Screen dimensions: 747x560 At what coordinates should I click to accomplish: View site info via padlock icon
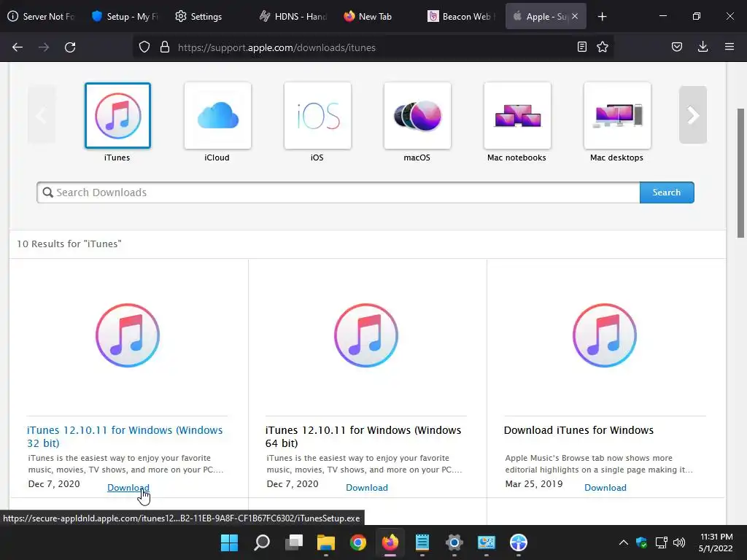(165, 47)
